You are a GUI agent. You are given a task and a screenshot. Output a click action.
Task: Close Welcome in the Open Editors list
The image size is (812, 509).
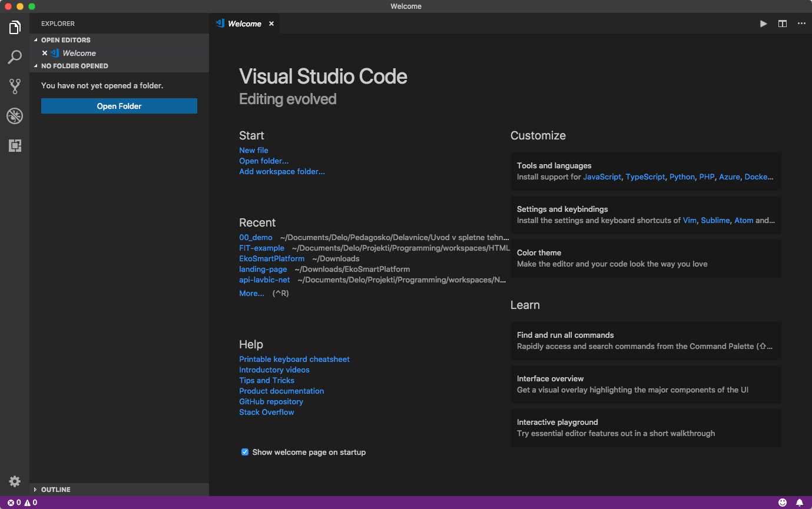pyautogui.click(x=45, y=53)
